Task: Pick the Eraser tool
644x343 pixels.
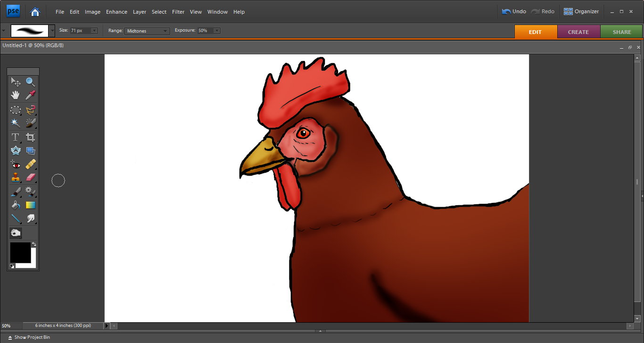Action: [31, 178]
